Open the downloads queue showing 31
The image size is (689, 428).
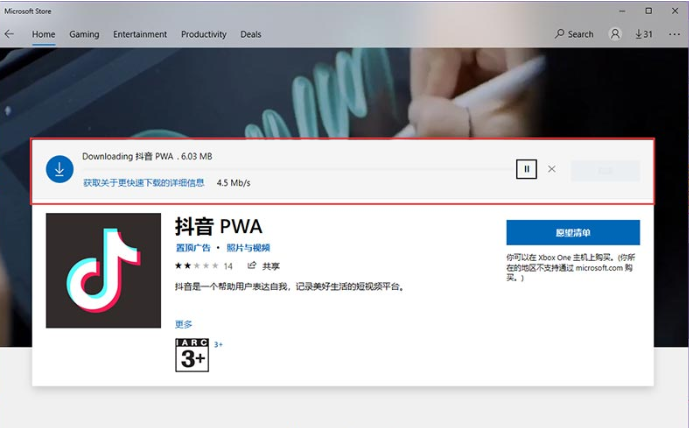pyautogui.click(x=643, y=34)
